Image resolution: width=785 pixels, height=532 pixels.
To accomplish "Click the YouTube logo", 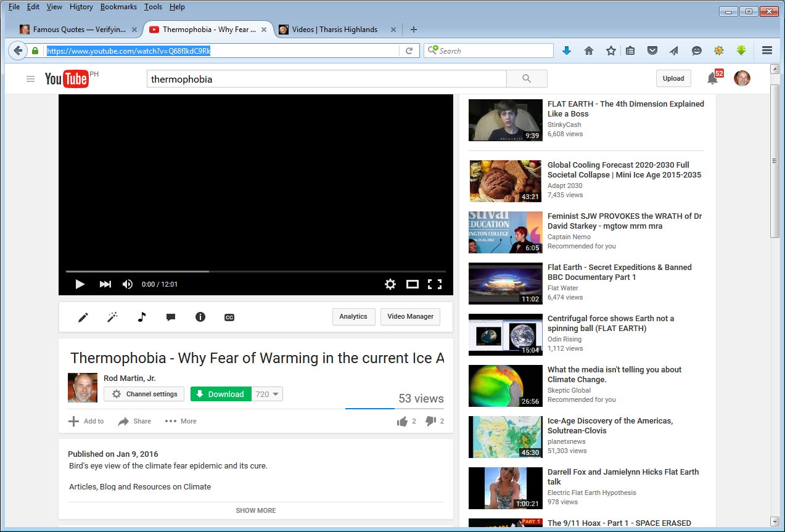I will (67, 79).
